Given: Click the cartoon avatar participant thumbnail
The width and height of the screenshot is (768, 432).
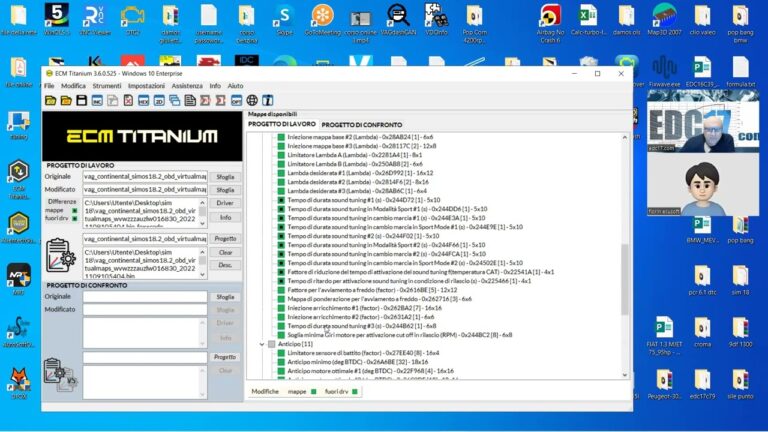Looking at the screenshot, I should pos(703,184).
